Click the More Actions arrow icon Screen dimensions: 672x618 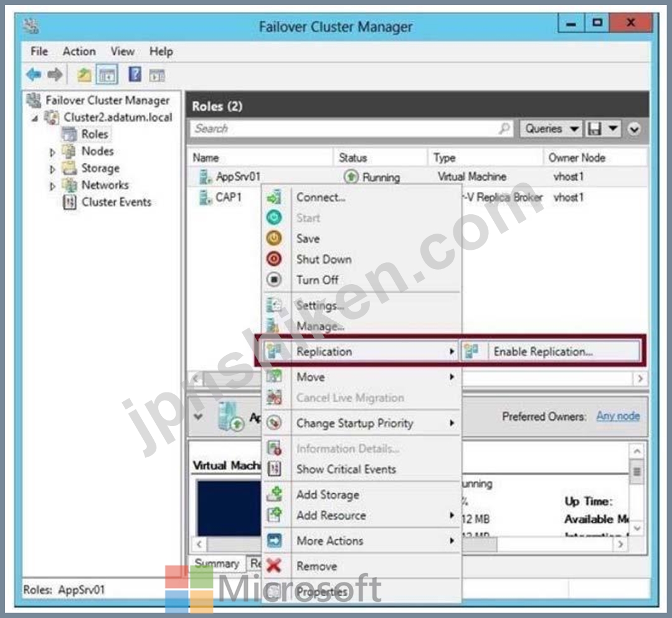click(x=274, y=540)
